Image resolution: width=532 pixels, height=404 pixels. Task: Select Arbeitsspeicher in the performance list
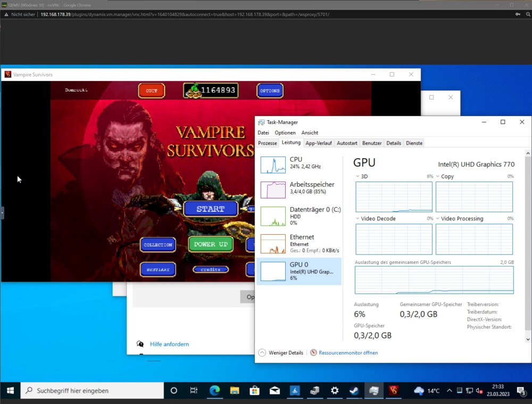point(299,189)
